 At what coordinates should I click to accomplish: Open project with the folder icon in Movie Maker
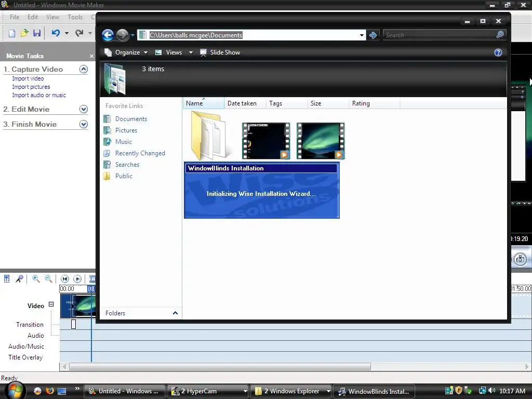coord(24,33)
